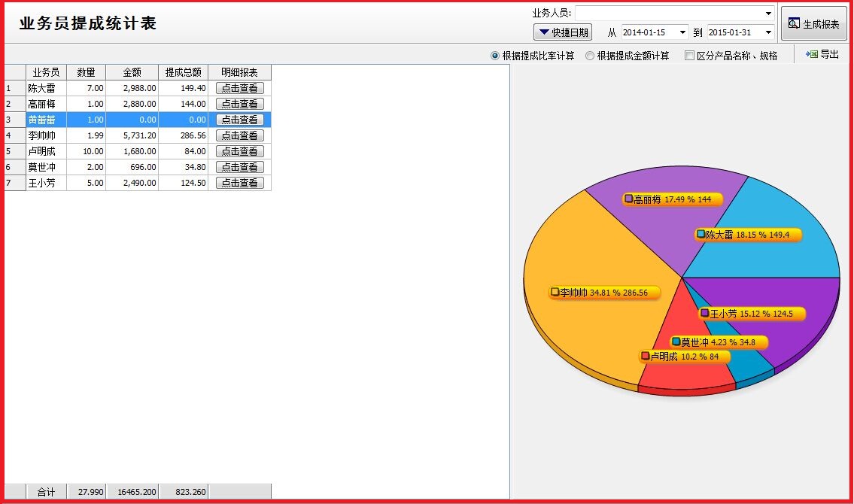
Task: Click the quantity cell 10.00
Action: click(x=86, y=151)
